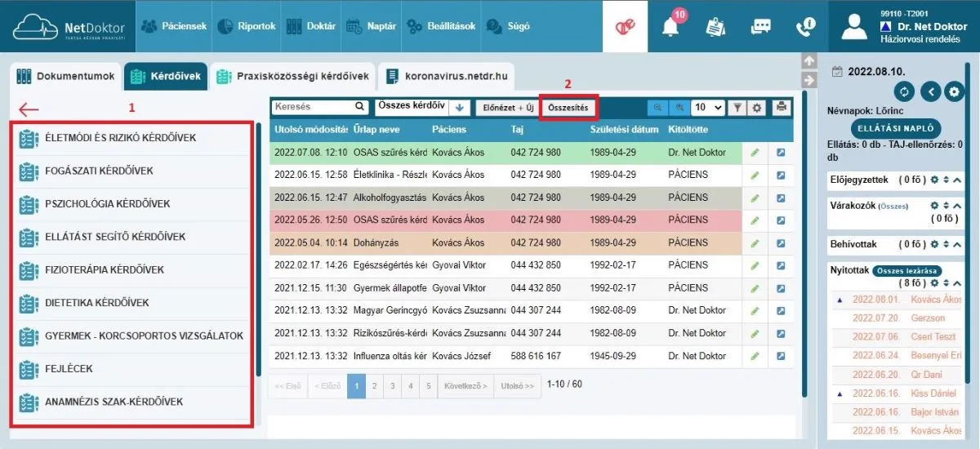This screenshot has height=449, width=980.
Task: Collapse the Várakozók section
Action: [x=957, y=205]
